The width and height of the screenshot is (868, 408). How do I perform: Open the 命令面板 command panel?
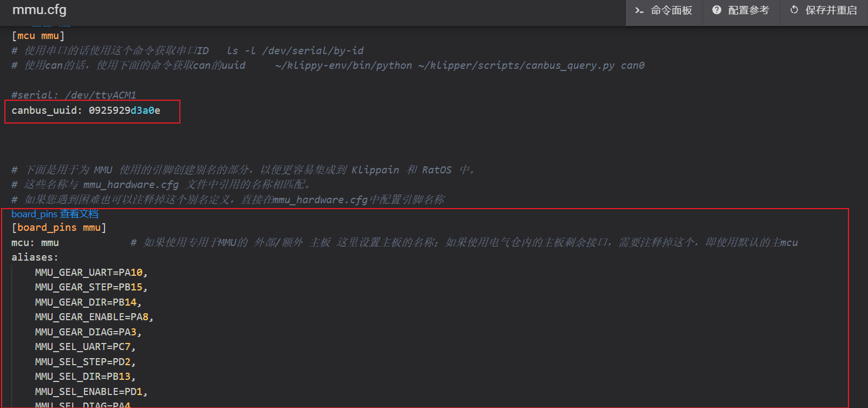tap(664, 10)
